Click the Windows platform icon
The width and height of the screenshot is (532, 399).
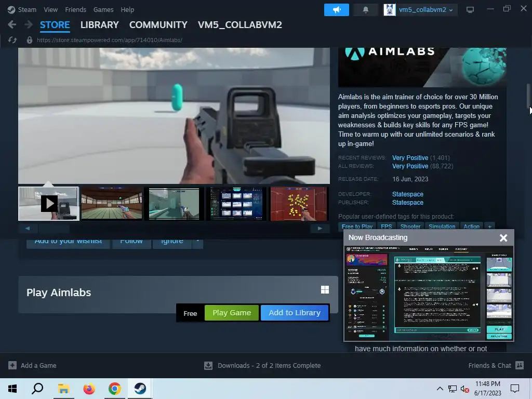pos(325,289)
